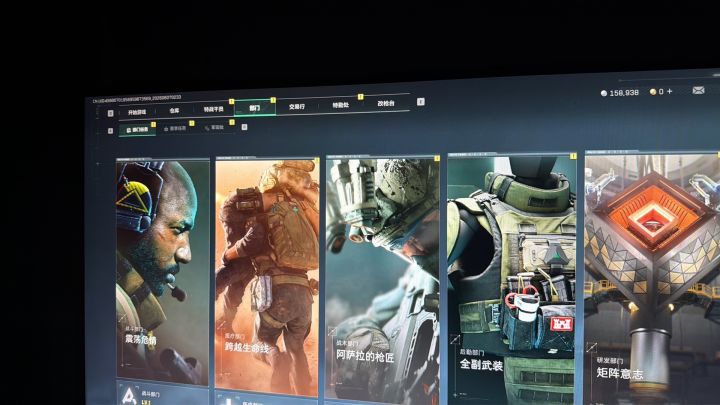The height and width of the screenshot is (405, 720).
Task: Click the 158,938 currency balance
Action: 624,93
